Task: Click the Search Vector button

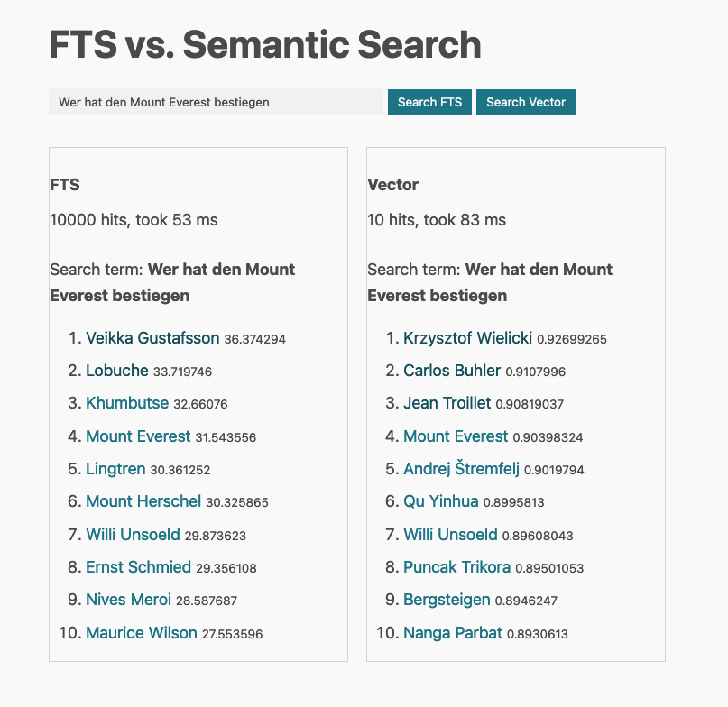Action: click(x=526, y=102)
